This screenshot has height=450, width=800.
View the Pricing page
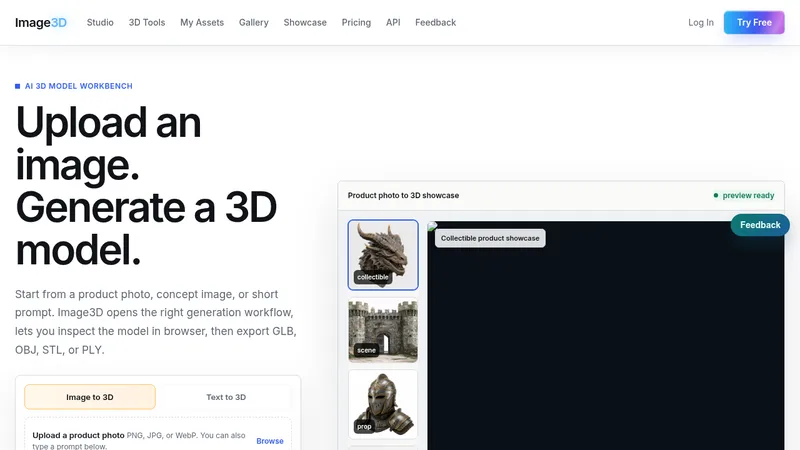(356, 22)
